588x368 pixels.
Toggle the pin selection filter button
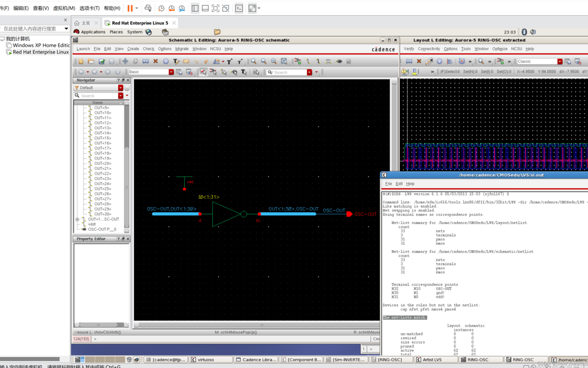234,72
